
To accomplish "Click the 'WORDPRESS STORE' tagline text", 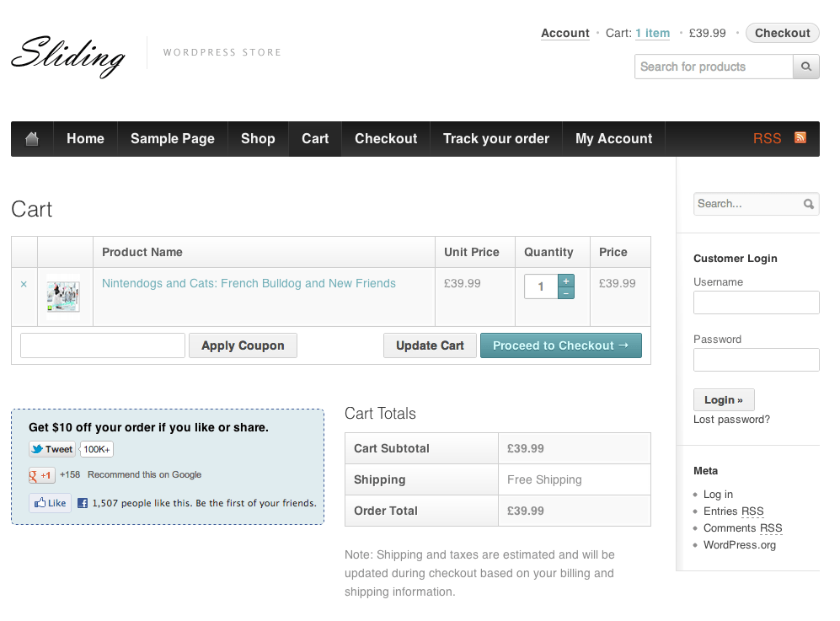I will point(222,52).
